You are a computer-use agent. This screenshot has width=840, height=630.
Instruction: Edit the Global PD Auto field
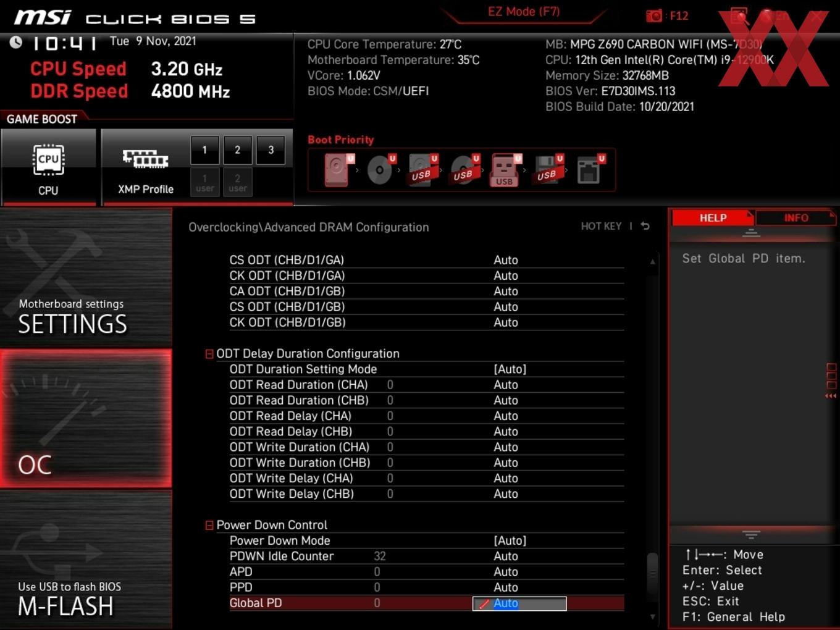[519, 603]
